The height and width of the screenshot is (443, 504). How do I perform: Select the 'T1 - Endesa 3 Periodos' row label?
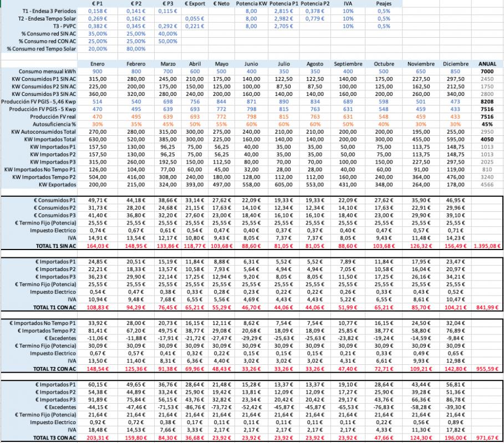tap(49, 11)
